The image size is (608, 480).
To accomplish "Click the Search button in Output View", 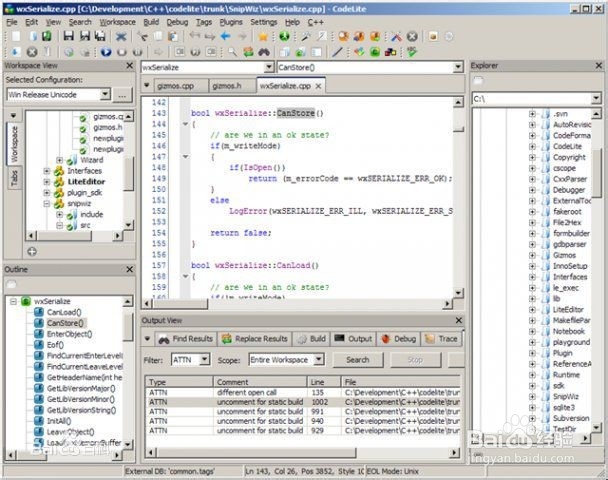I will (x=358, y=360).
